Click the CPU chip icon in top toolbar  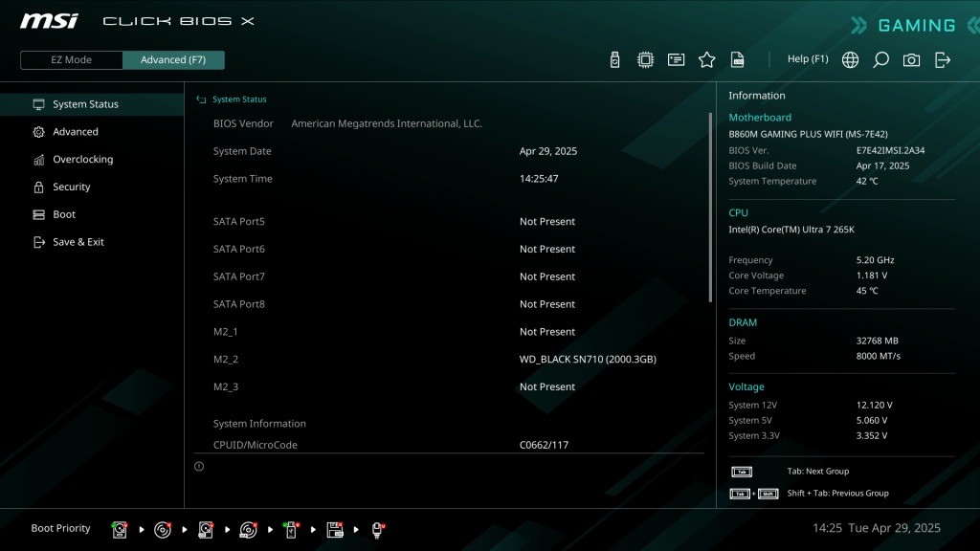[x=645, y=59]
